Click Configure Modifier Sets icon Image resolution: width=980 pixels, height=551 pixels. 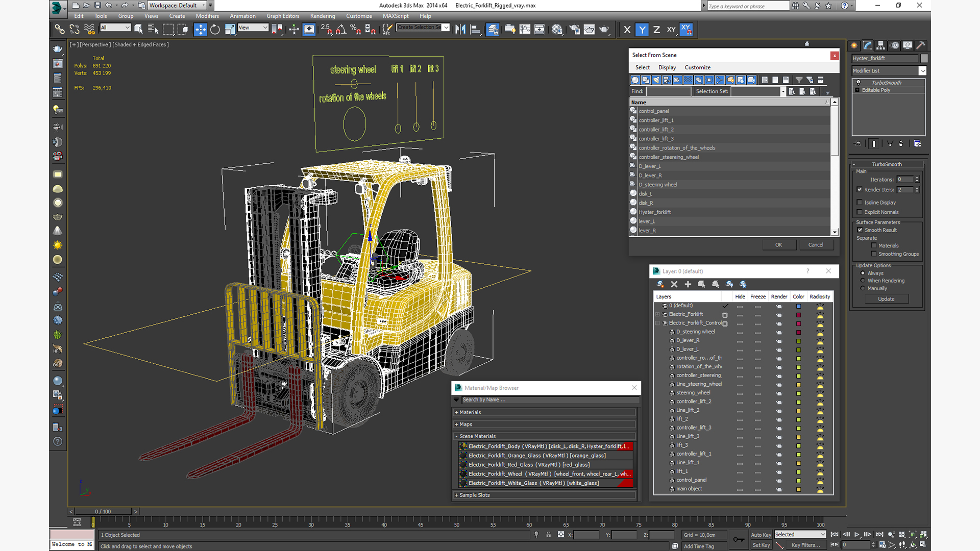[x=917, y=144]
